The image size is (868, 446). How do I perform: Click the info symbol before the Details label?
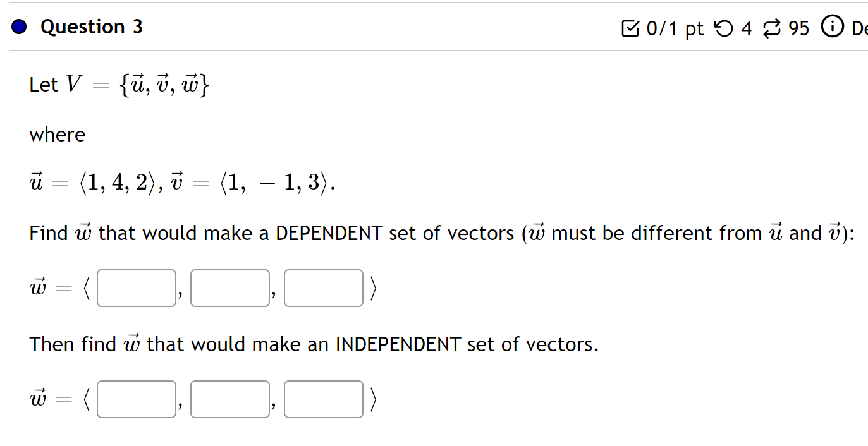(833, 27)
